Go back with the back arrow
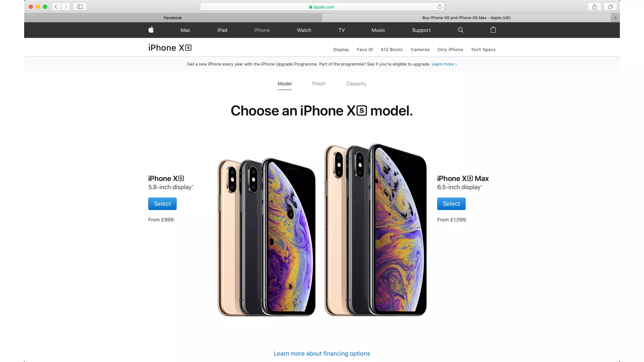644x362 pixels. (56, 7)
